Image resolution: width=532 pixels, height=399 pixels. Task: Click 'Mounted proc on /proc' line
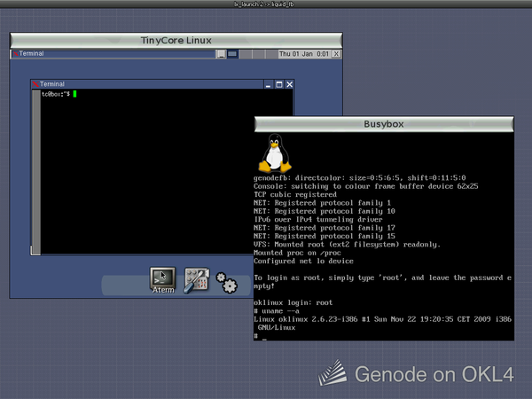coord(297,253)
